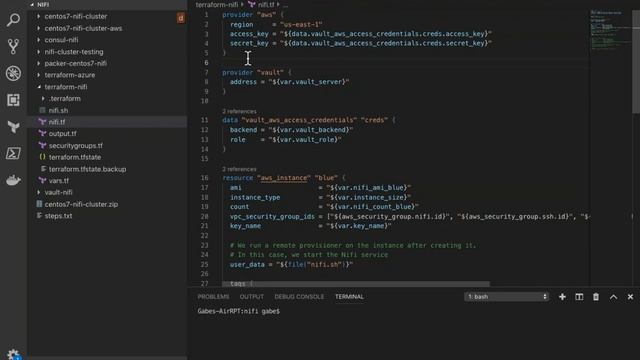The height and width of the screenshot is (360, 640).
Task: Click the output.tf Terraform file icon
Action: (42, 133)
